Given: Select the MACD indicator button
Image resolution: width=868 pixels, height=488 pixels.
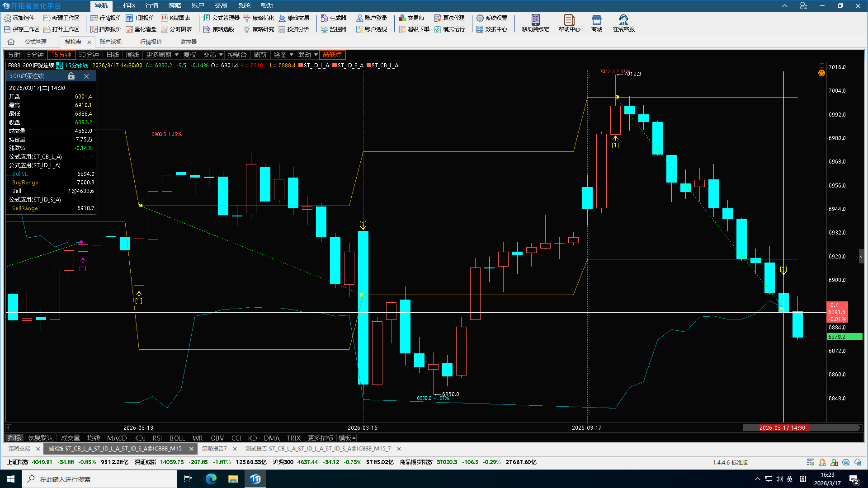Looking at the screenshot, I should pos(117,438).
